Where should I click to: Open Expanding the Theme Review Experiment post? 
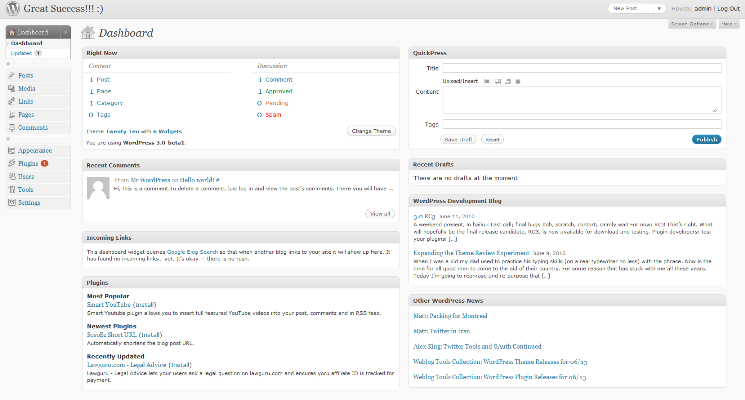(471, 253)
